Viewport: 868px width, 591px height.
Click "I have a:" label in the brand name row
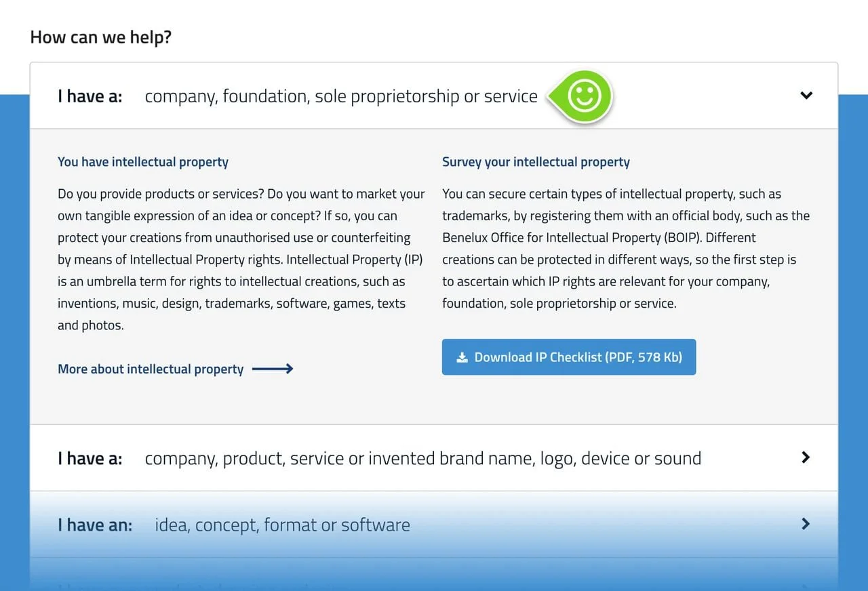coord(90,458)
